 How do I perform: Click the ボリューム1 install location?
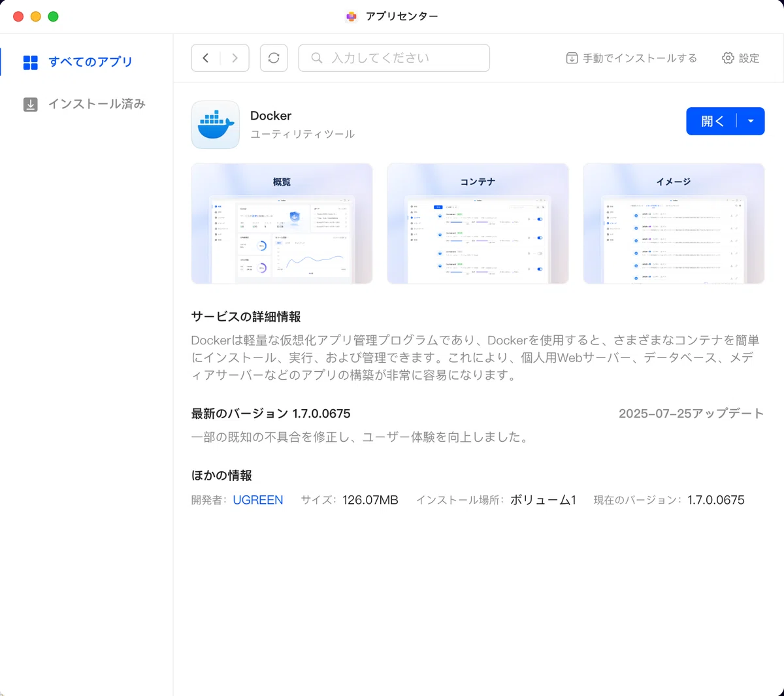543,500
